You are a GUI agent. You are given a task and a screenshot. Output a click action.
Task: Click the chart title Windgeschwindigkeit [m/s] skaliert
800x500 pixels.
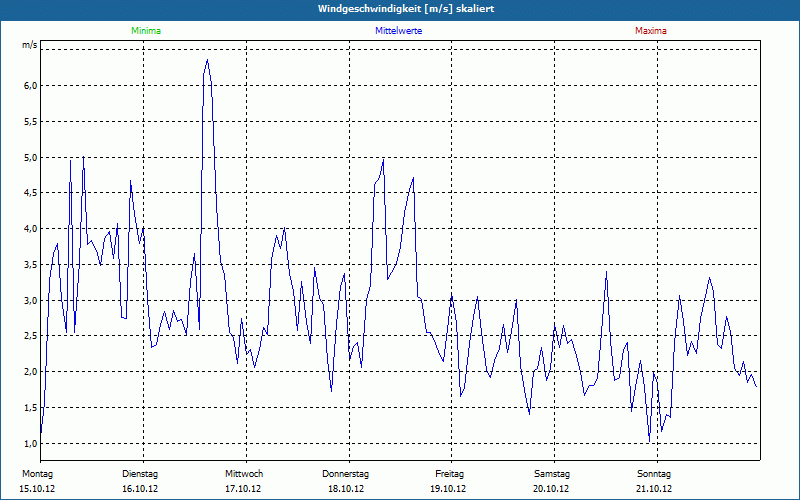pyautogui.click(x=406, y=9)
